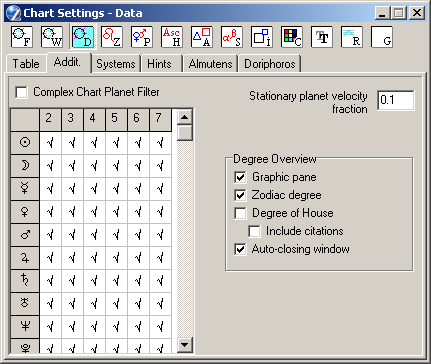Toggle Sun row checkmark in column 2

(x=50, y=143)
